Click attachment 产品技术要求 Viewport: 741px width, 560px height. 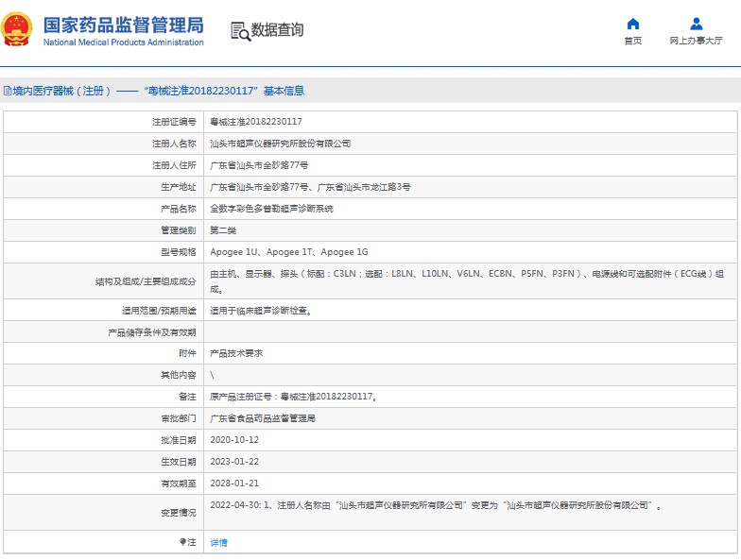[x=236, y=353]
